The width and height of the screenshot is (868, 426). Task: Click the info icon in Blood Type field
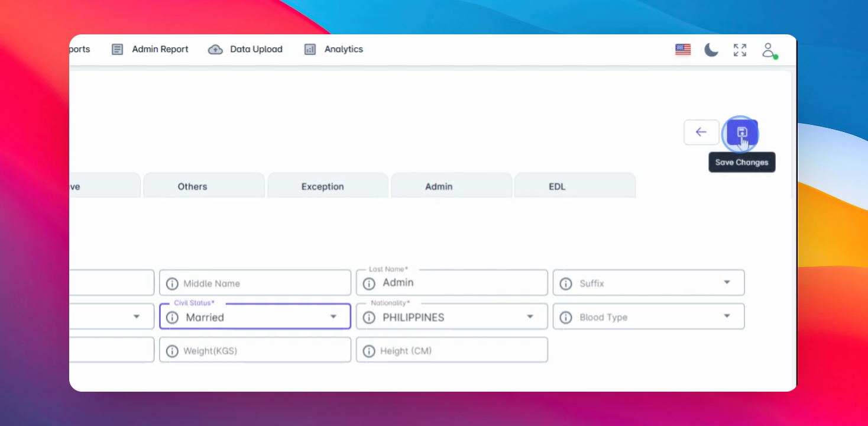point(566,318)
